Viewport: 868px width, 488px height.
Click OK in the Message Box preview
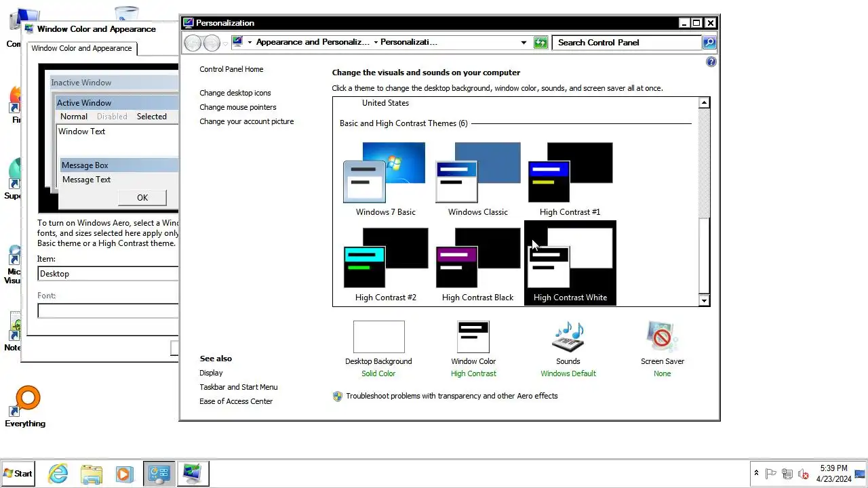[142, 197]
